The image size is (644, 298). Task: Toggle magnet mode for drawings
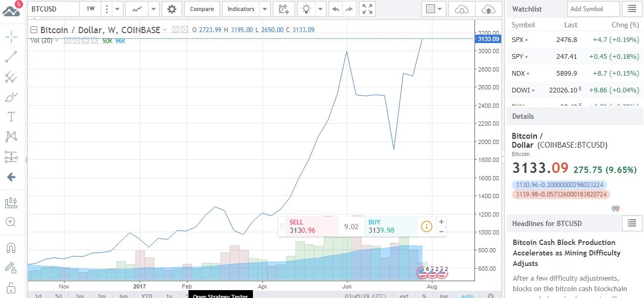[x=11, y=247]
